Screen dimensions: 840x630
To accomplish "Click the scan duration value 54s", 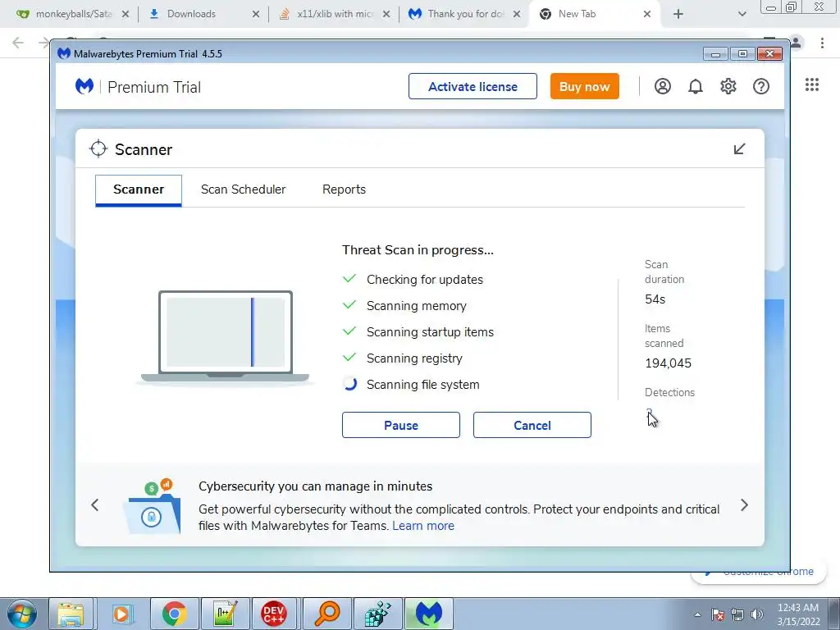I will click(655, 299).
